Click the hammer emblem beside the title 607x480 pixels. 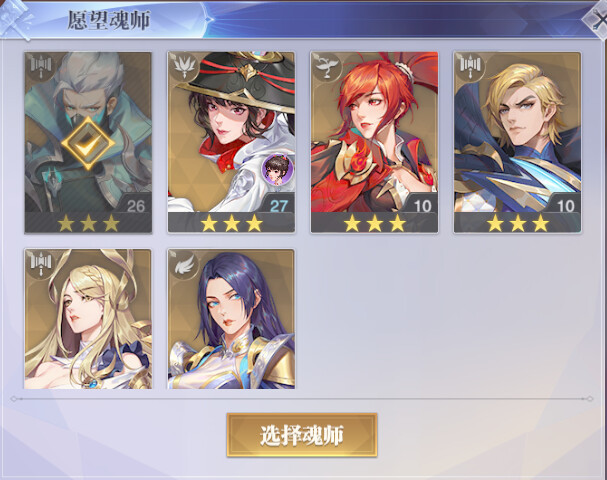(15, 19)
